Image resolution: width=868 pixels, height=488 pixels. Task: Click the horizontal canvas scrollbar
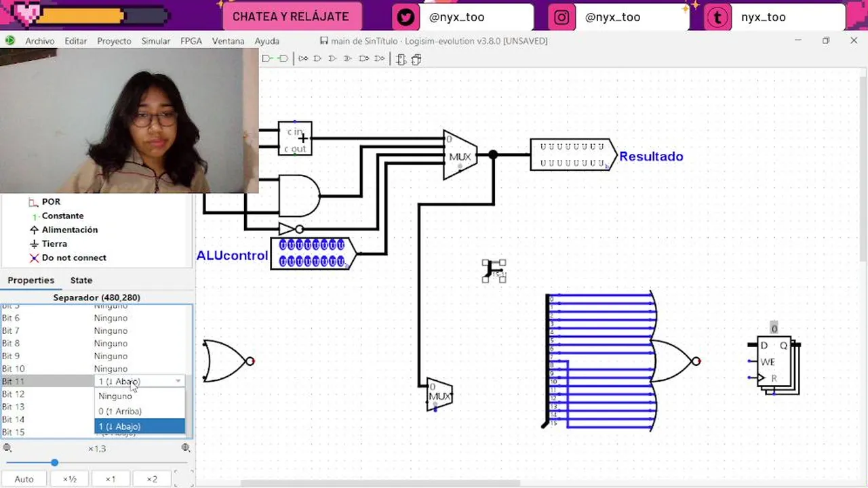pos(380,483)
